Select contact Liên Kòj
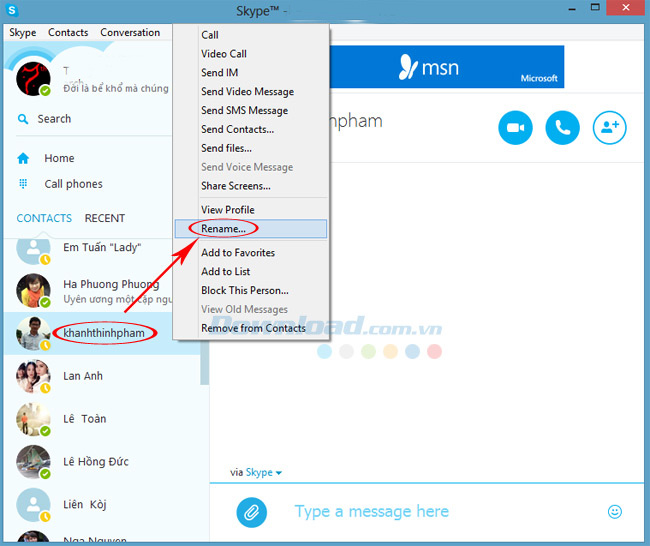The height and width of the screenshot is (546, 650). [x=85, y=505]
